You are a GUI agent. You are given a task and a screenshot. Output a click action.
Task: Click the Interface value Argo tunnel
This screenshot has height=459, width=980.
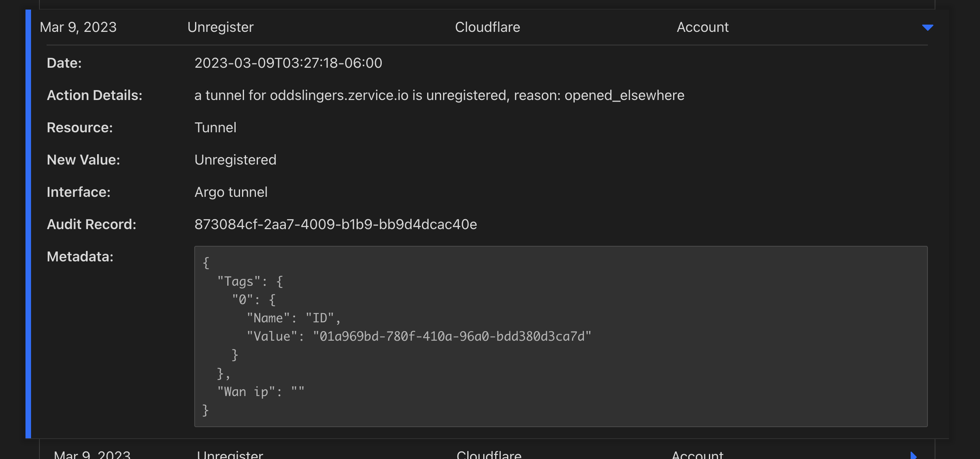pos(231,192)
